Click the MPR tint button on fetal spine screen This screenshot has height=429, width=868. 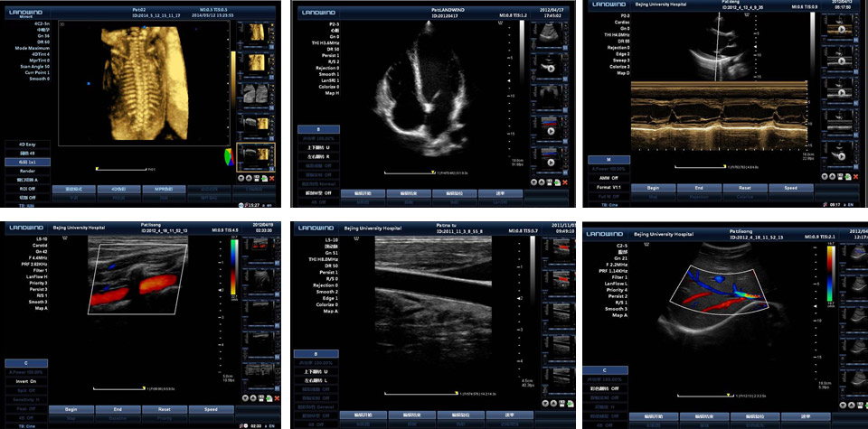click(164, 189)
